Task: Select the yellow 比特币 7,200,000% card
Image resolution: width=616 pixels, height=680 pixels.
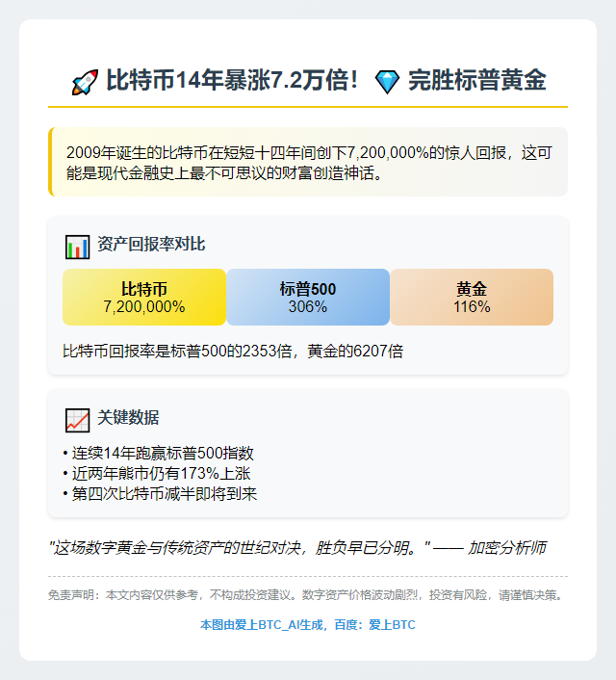Action: click(x=144, y=297)
